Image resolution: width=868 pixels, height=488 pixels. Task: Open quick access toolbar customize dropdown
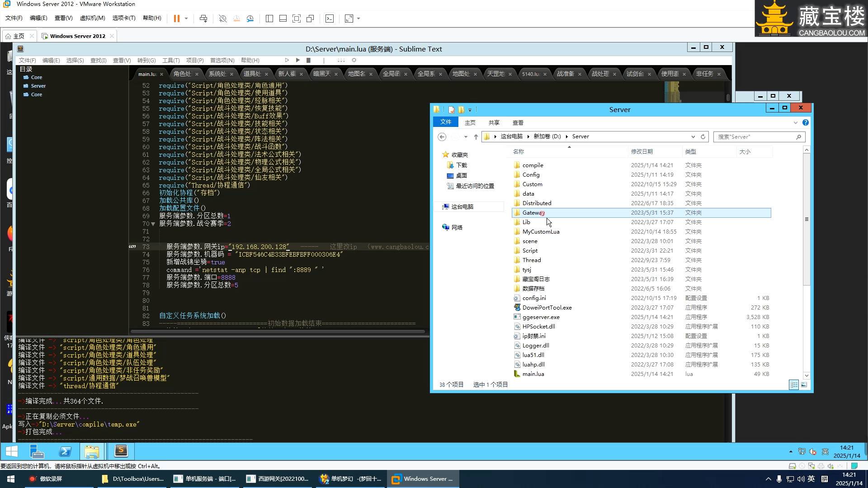coord(470,110)
